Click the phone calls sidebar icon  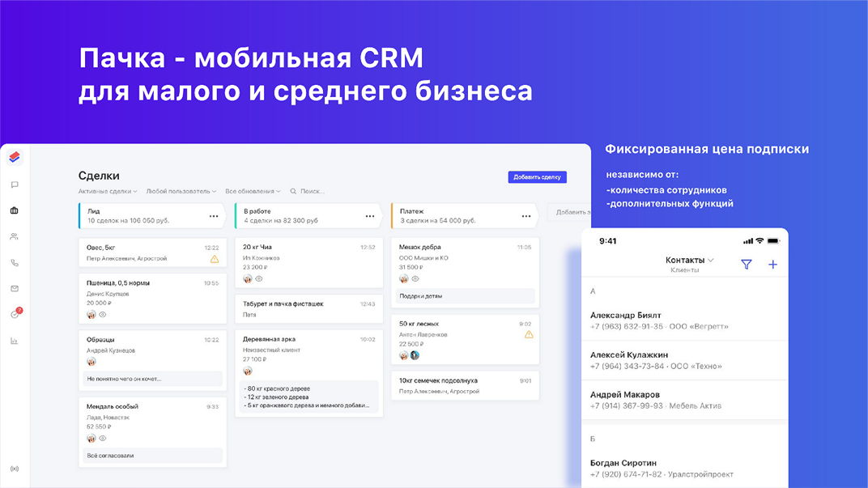tap(15, 262)
